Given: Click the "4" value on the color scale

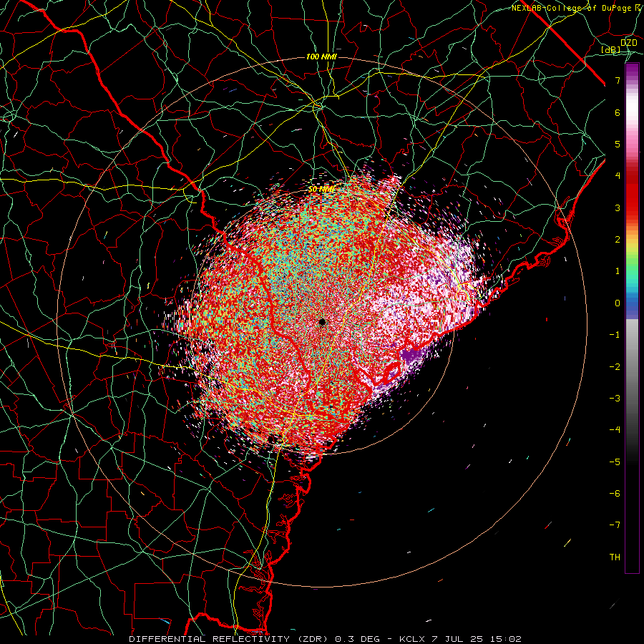Looking at the screenshot, I should 618,176.
